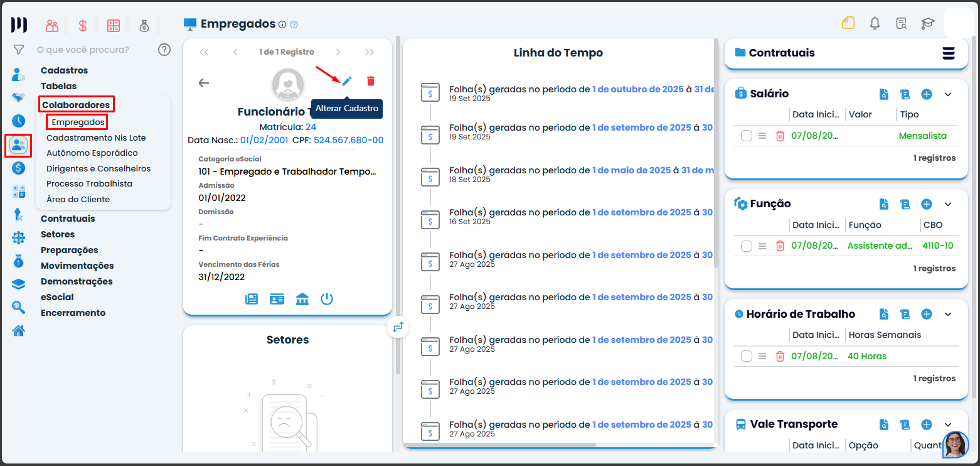The width and height of the screenshot is (980, 466).
Task: Click the bank building icon on the employee card
Action: click(302, 299)
